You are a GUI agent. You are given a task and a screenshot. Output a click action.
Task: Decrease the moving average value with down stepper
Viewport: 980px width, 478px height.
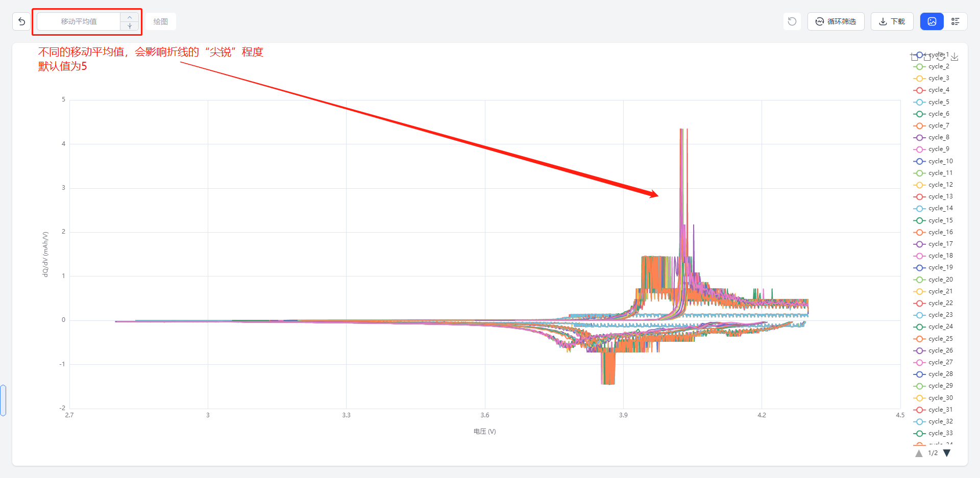[x=130, y=26]
